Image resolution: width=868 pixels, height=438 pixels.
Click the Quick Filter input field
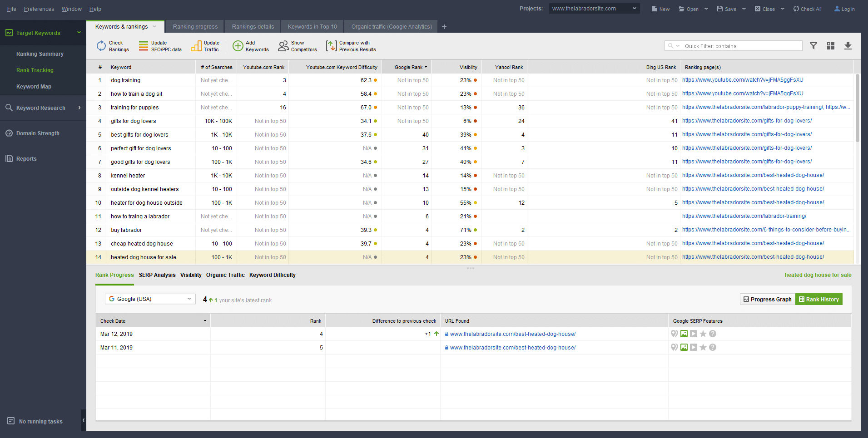742,46
